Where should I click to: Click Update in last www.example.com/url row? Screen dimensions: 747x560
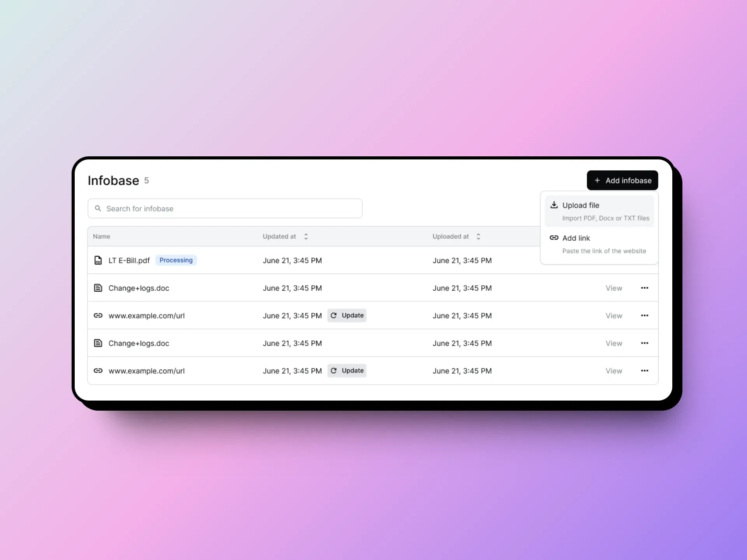point(347,371)
